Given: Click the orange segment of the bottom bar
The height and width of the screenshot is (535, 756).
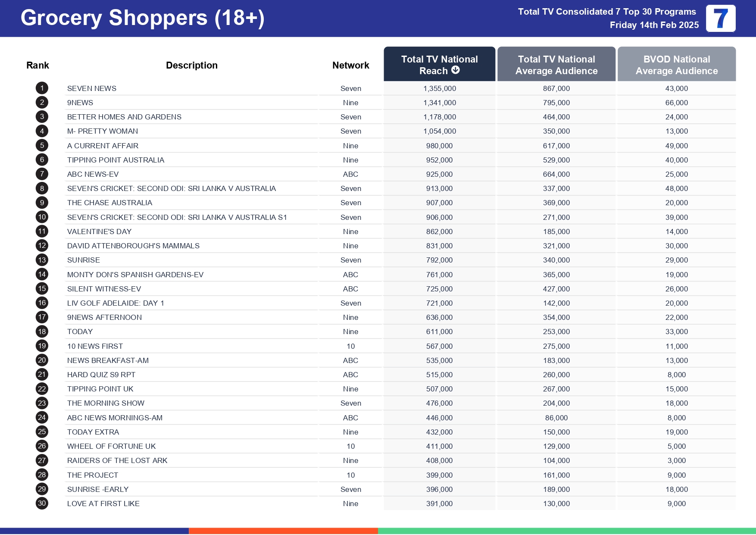Looking at the screenshot, I should pyautogui.click(x=283, y=531).
